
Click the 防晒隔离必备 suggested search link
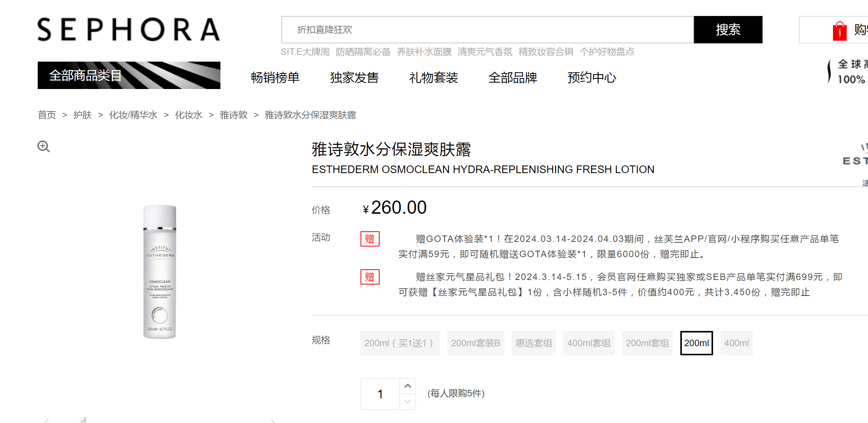pyautogui.click(x=363, y=52)
